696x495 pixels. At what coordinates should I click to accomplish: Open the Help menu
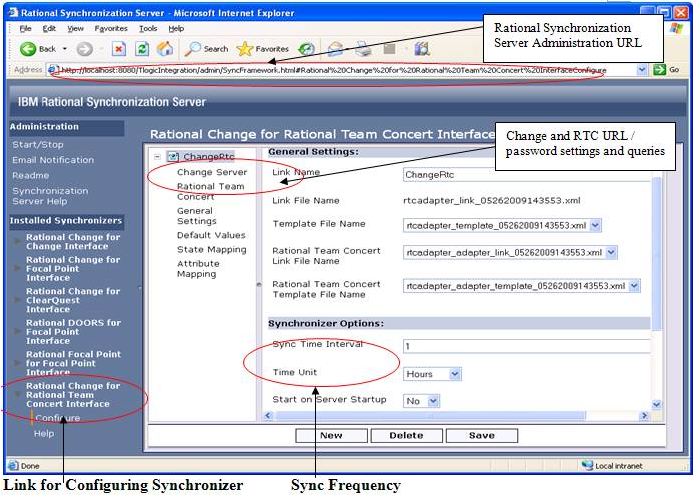pos(176,28)
